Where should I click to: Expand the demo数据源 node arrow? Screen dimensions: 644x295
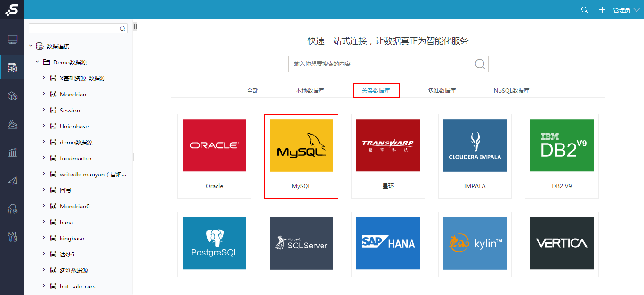coord(44,142)
